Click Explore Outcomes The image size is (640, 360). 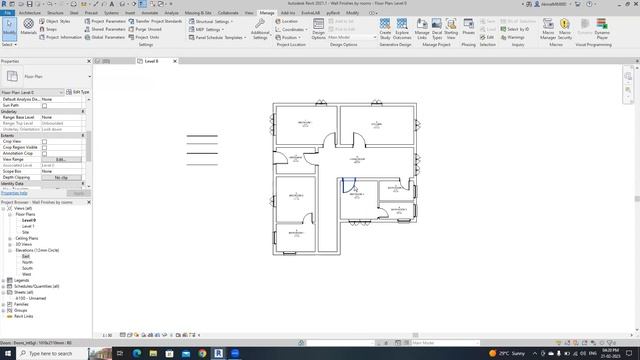[402, 29]
